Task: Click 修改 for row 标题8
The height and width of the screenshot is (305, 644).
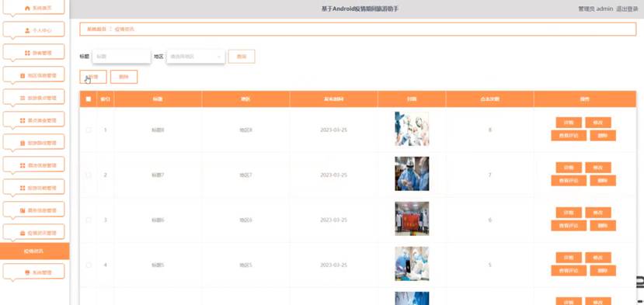Action: (598, 123)
